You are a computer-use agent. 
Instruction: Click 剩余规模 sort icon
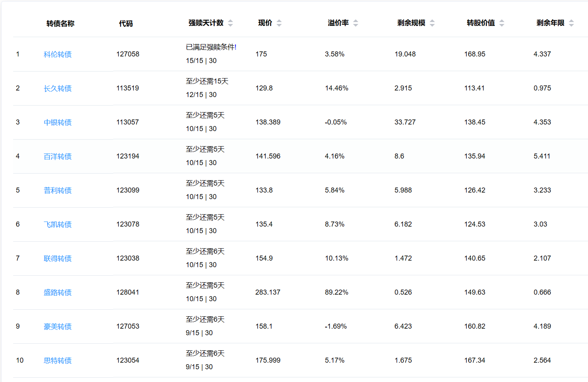click(432, 23)
